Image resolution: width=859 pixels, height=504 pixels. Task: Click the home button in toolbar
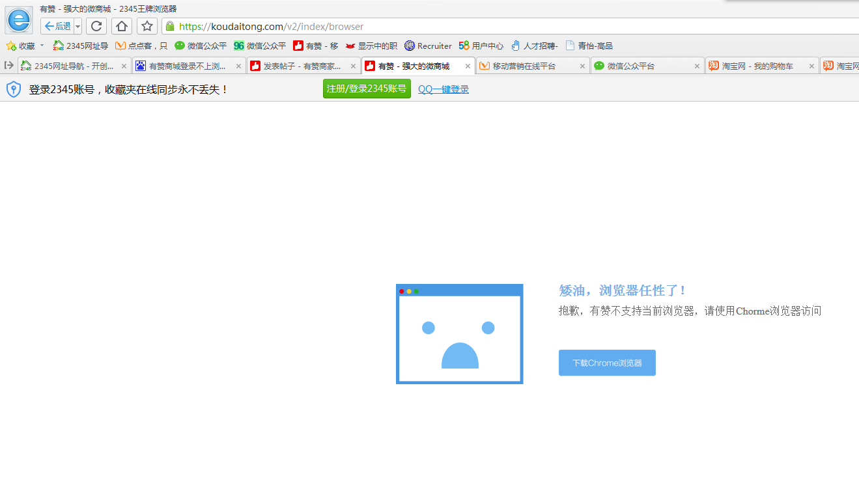122,26
